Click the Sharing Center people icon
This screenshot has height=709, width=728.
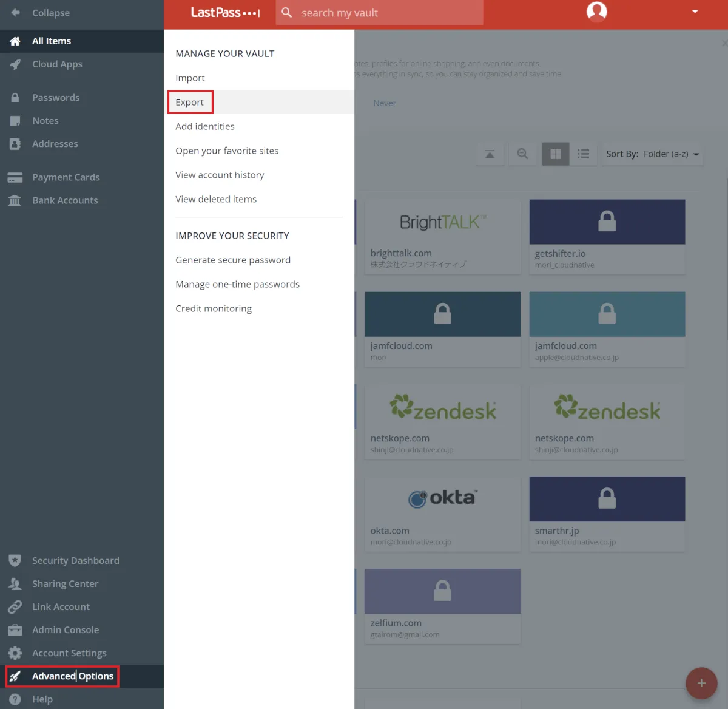pos(15,584)
